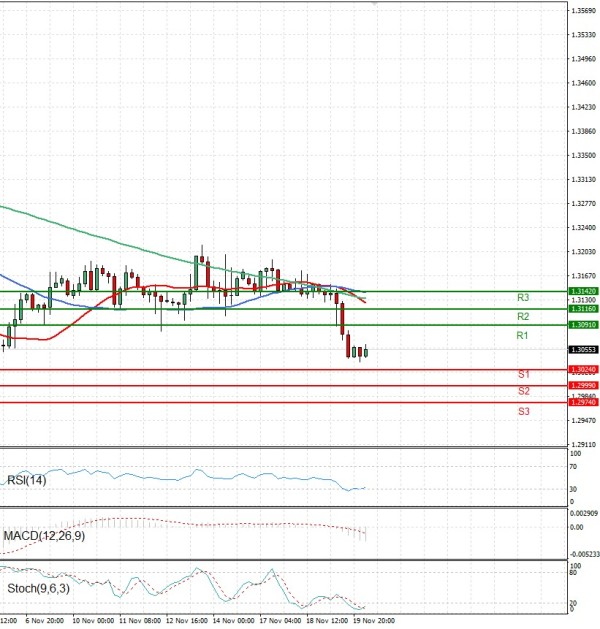Click the S2 support label
This screenshot has height=629, width=600.
click(523, 391)
